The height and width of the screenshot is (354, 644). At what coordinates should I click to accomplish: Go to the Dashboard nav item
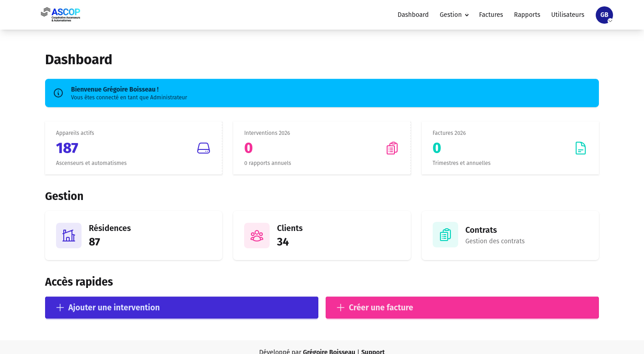coord(413,15)
